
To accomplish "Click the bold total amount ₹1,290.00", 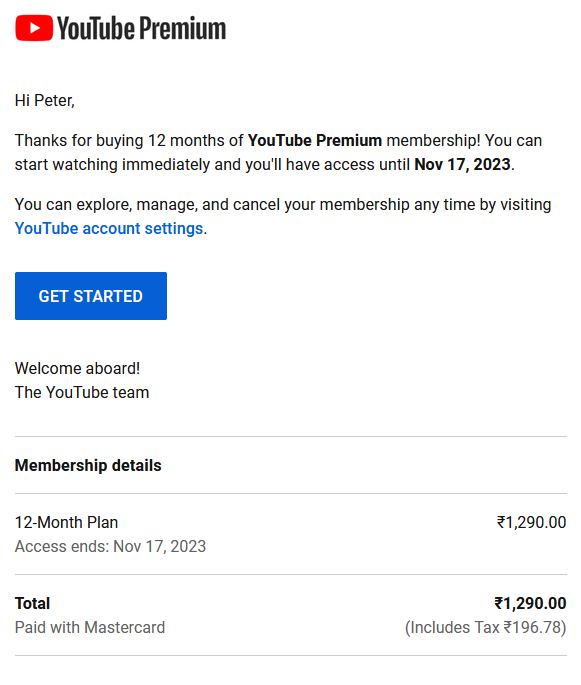I will click(530, 603).
